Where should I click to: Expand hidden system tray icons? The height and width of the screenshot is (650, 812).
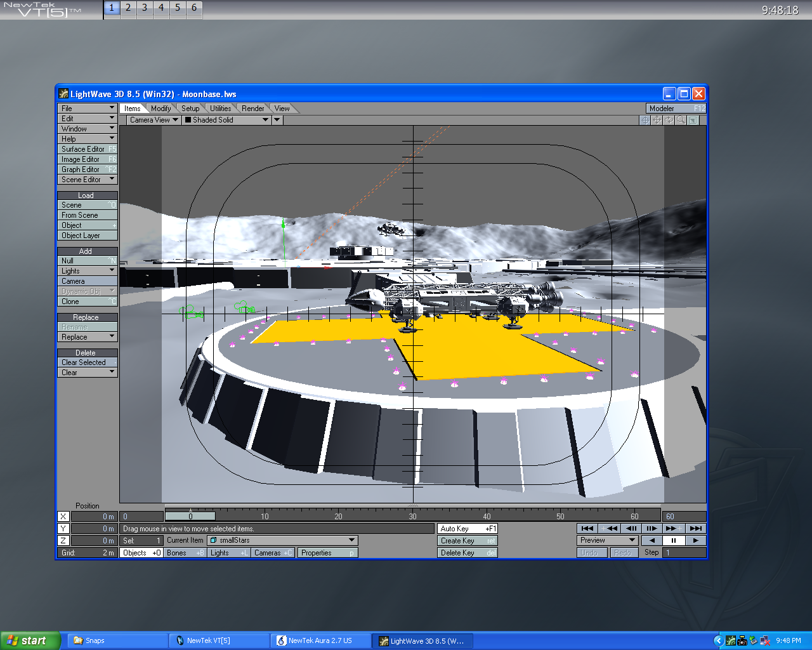coord(718,640)
